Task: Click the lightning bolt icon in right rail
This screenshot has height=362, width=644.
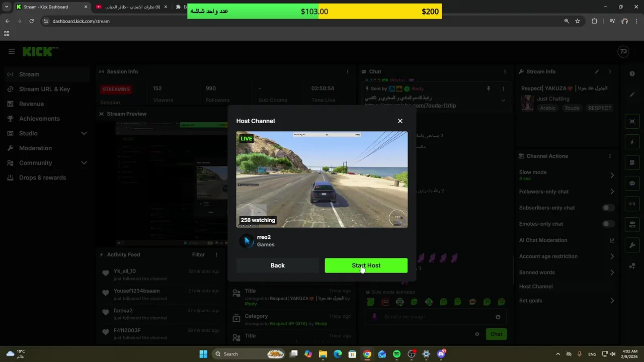Action: coord(632,142)
